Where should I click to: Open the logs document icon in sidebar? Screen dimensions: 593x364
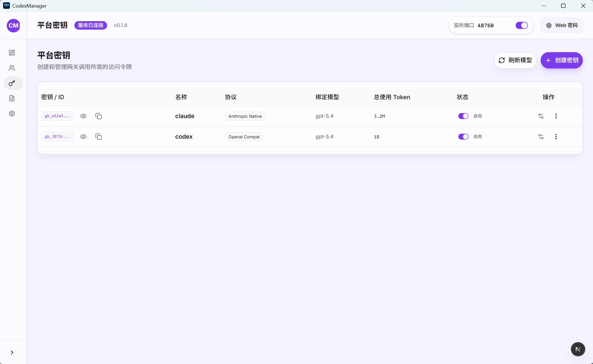[x=12, y=98]
